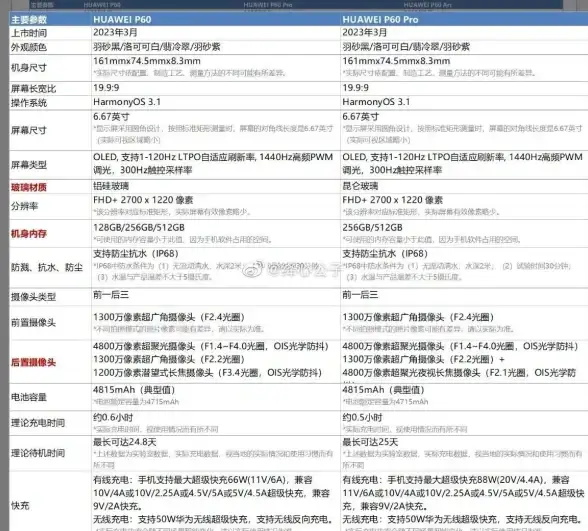This screenshot has width=588, height=531.
Task: Select the 外观颜色 row label
Action: [x=29, y=47]
